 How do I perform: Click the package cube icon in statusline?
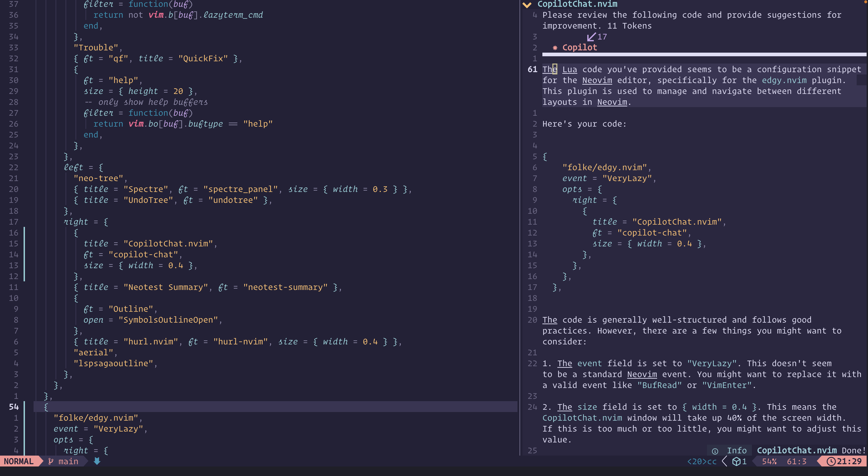point(736,461)
